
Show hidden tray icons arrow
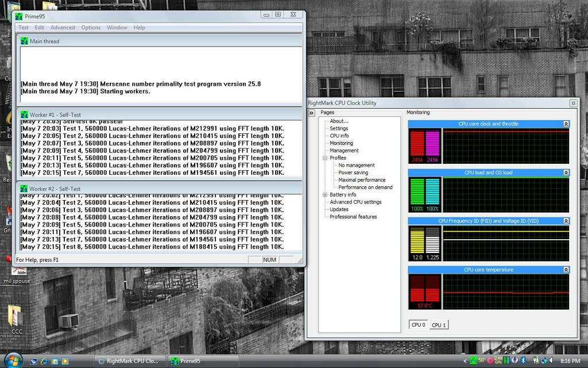[465, 361]
